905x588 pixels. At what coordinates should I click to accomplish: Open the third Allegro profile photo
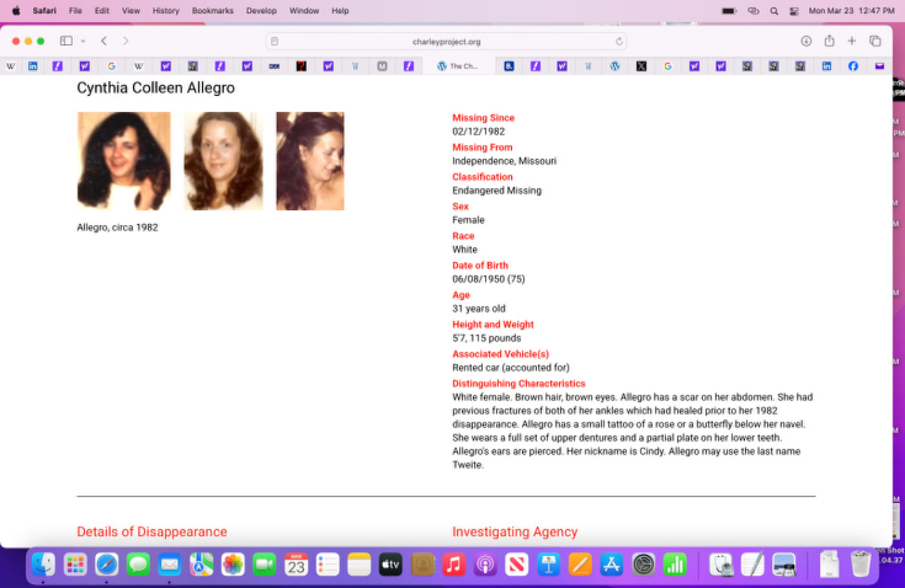tap(310, 161)
